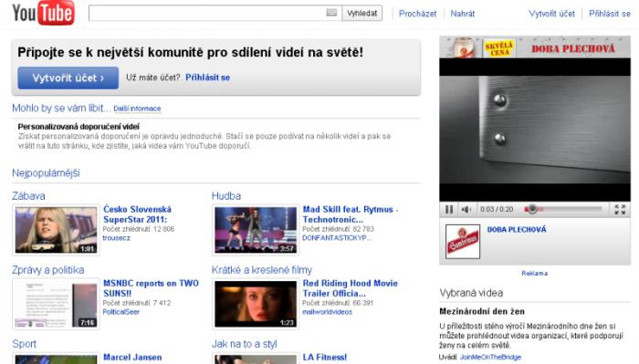Enter fullscreen on the ad player
639x364 pixels.
click(620, 209)
